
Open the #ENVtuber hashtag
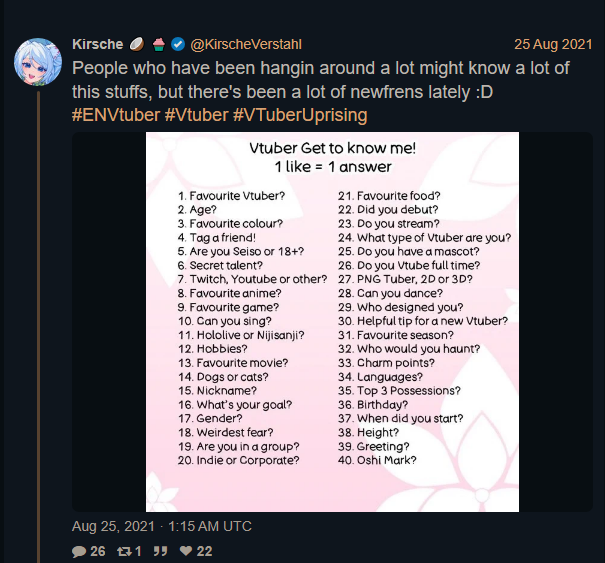pyautogui.click(x=116, y=115)
